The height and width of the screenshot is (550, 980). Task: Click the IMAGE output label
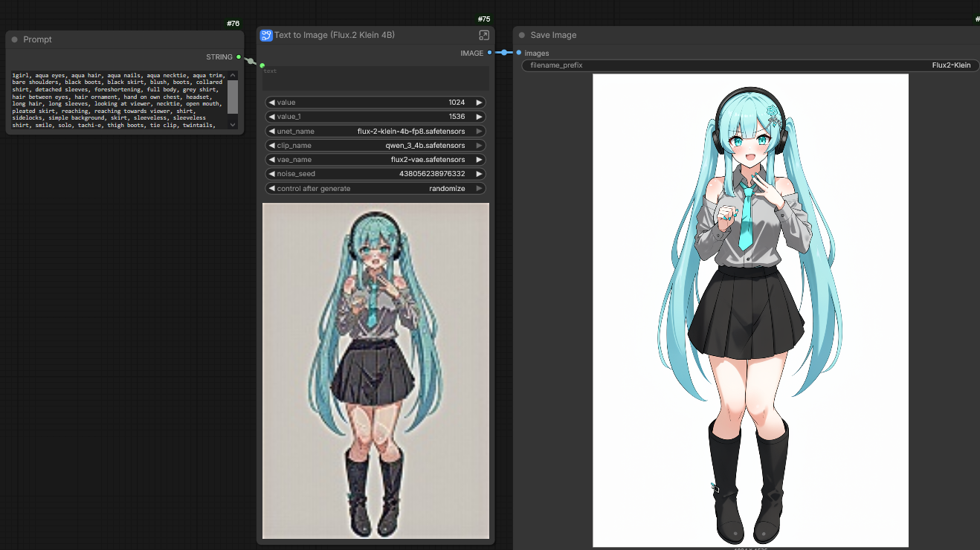pos(472,53)
